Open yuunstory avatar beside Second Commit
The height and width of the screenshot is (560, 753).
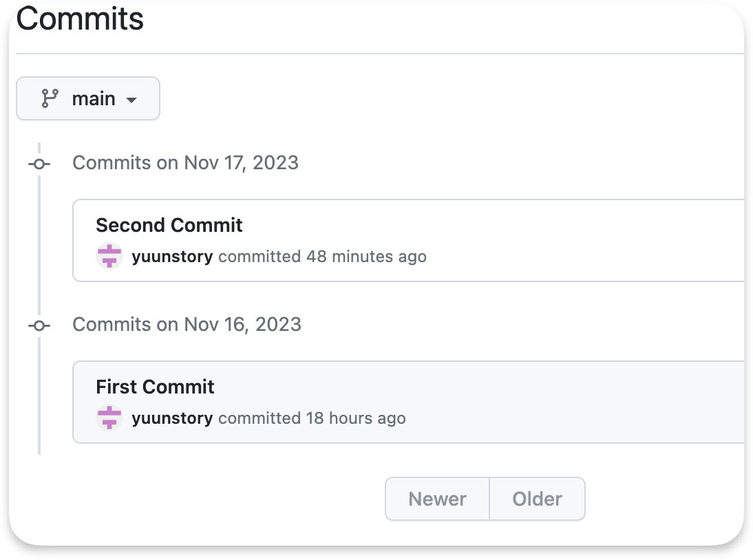click(109, 256)
